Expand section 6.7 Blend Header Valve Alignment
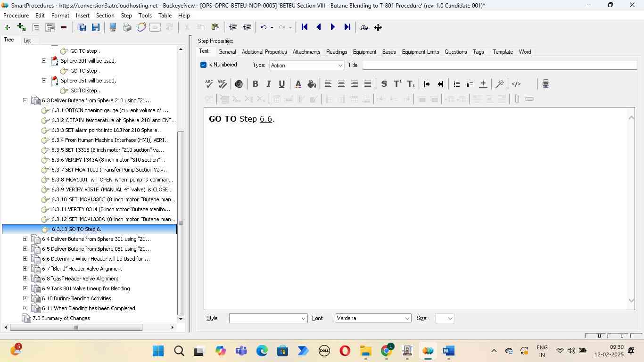The image size is (644, 362). [25, 269]
